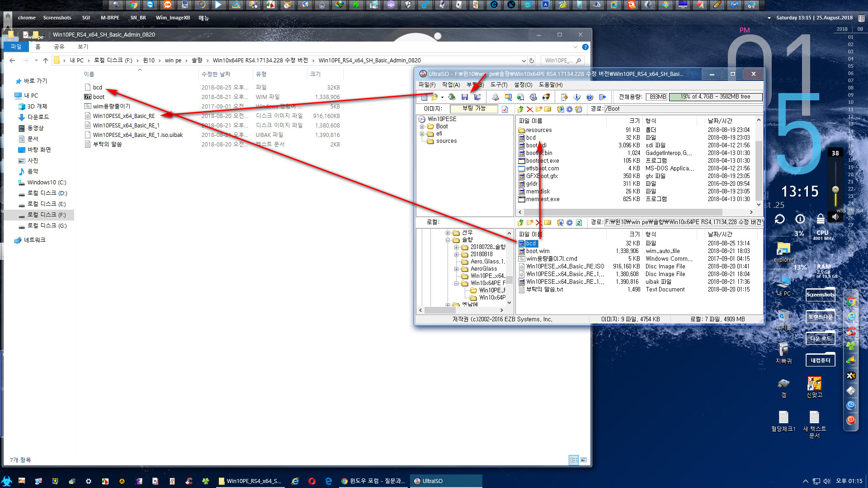This screenshot has height=488, width=868.
Task: Click the red X delete icon in image pane
Action: click(x=530, y=109)
